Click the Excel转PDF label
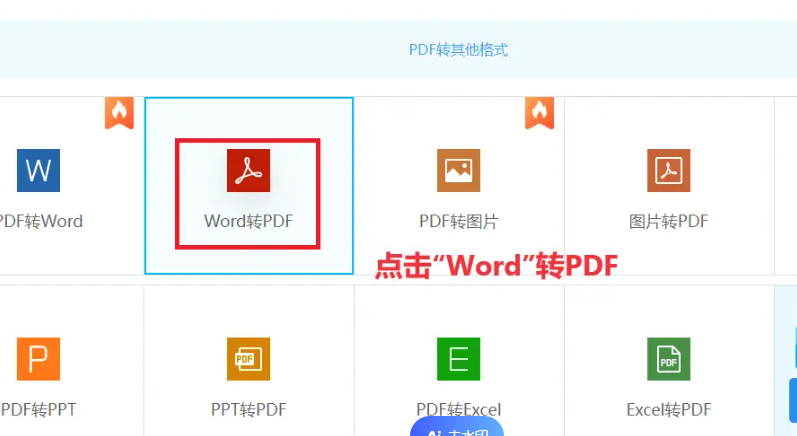 pyautogui.click(x=668, y=410)
